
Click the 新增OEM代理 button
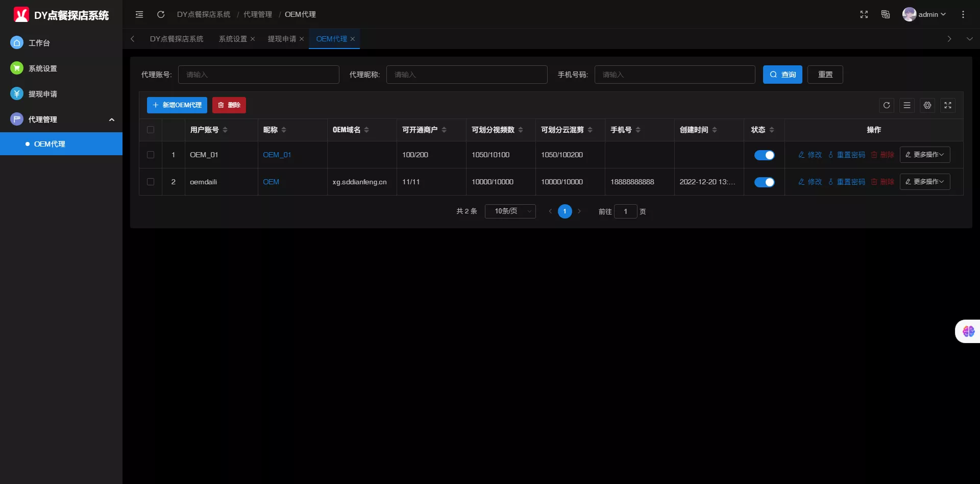point(177,105)
